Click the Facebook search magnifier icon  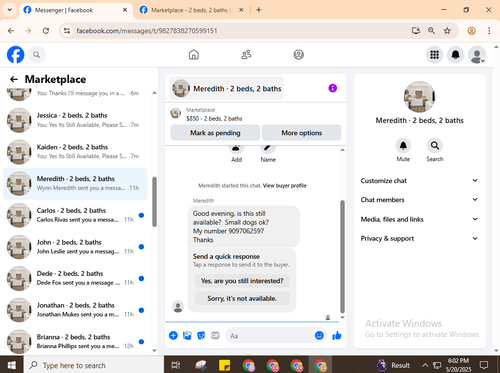coord(37,55)
